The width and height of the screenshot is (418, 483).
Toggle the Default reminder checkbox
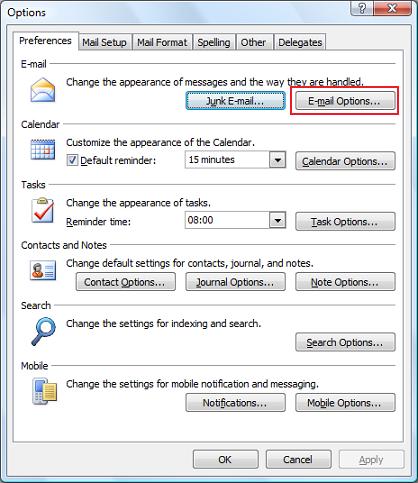point(72,160)
